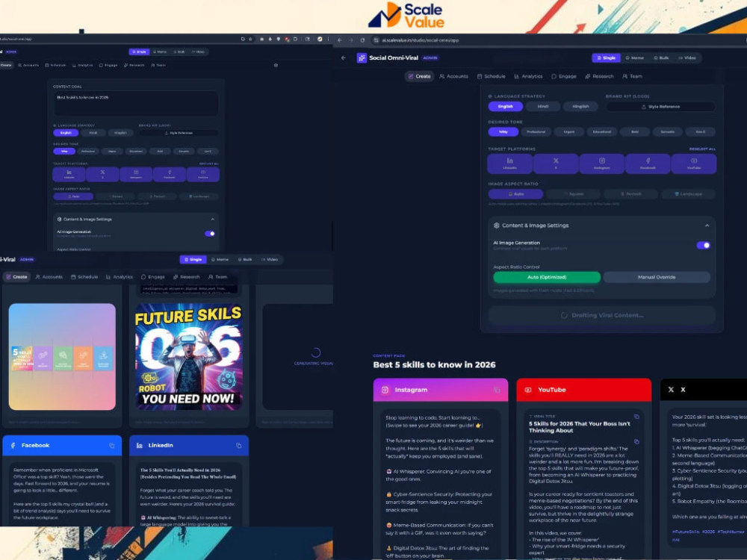Viewport: 747px width, 560px height.
Task: Open the Engage tab in top-left window
Action: [108, 65]
